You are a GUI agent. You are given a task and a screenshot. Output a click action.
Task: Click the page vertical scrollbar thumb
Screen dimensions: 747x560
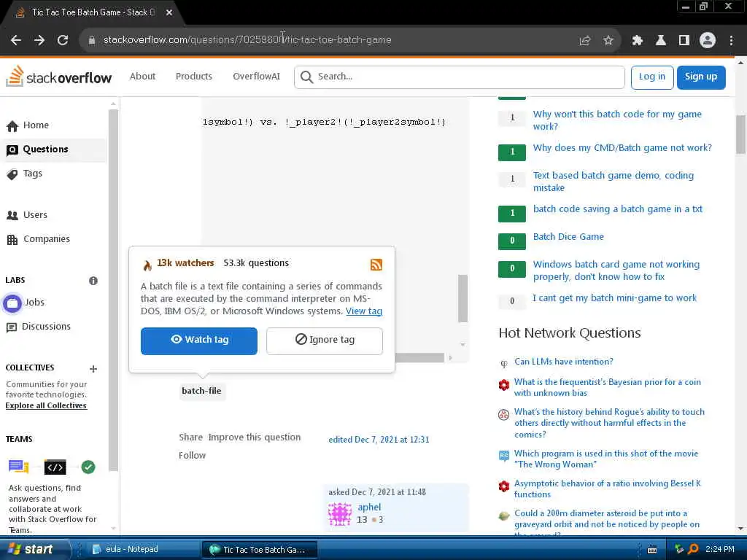[x=741, y=135]
